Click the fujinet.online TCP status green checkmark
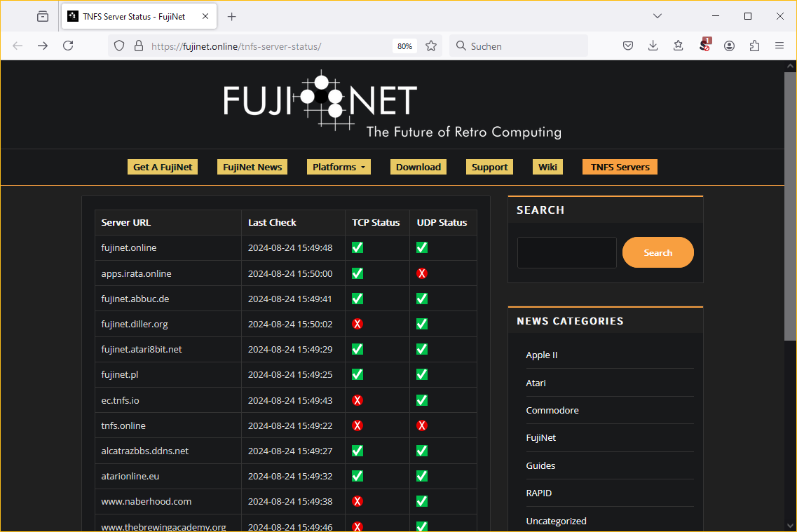Viewport: 797px width, 532px height. [357, 247]
